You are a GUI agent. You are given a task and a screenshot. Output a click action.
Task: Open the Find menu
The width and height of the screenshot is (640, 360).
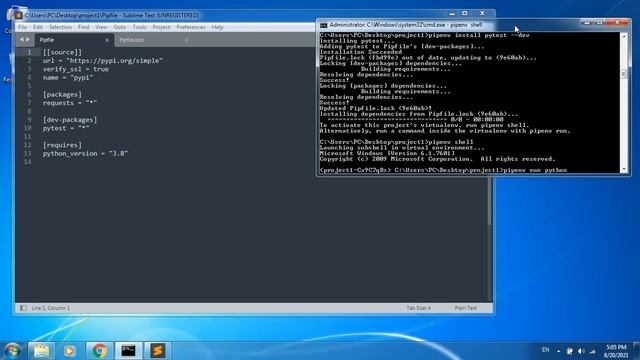(x=83, y=27)
